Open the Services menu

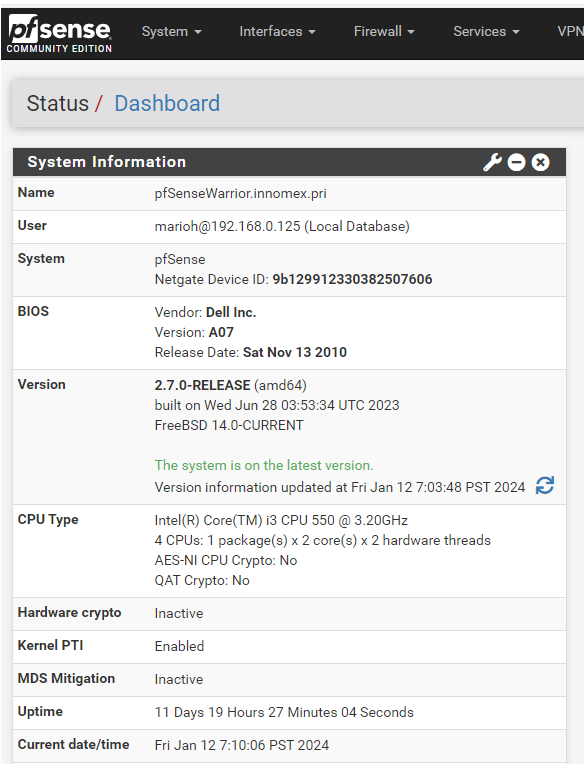(x=486, y=32)
